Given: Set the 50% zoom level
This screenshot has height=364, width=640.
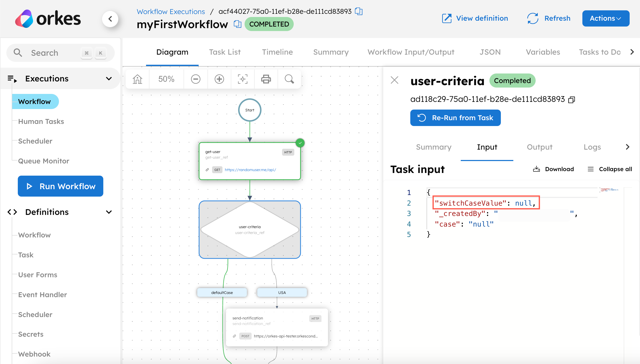Looking at the screenshot, I should pos(166,79).
